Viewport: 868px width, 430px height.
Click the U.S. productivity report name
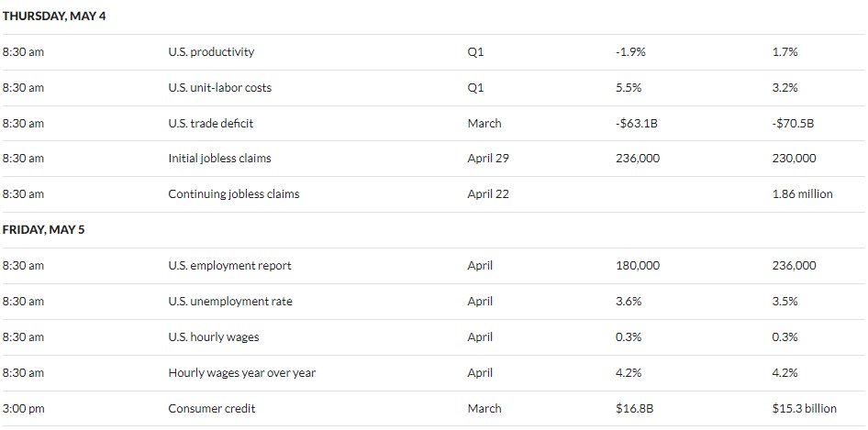[211, 52]
